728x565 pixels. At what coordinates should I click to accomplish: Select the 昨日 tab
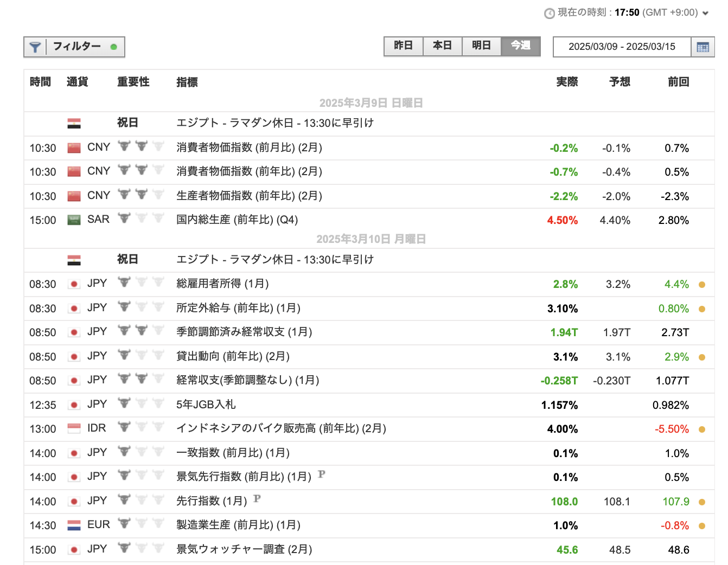click(x=403, y=46)
